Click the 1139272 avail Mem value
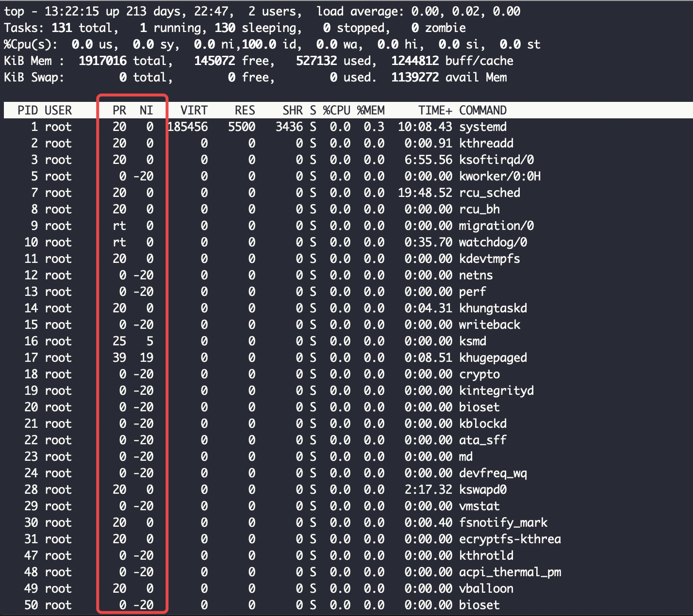The height and width of the screenshot is (616, 693). coord(414,78)
